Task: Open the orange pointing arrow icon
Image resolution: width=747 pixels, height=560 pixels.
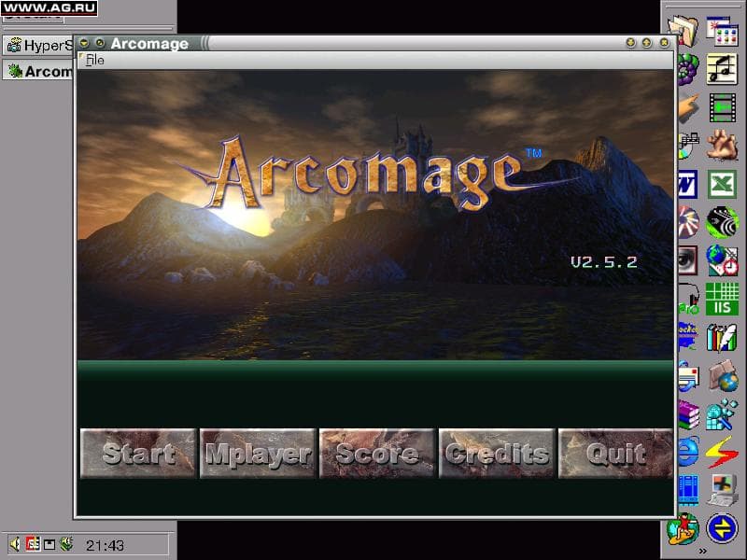Action: [689, 107]
